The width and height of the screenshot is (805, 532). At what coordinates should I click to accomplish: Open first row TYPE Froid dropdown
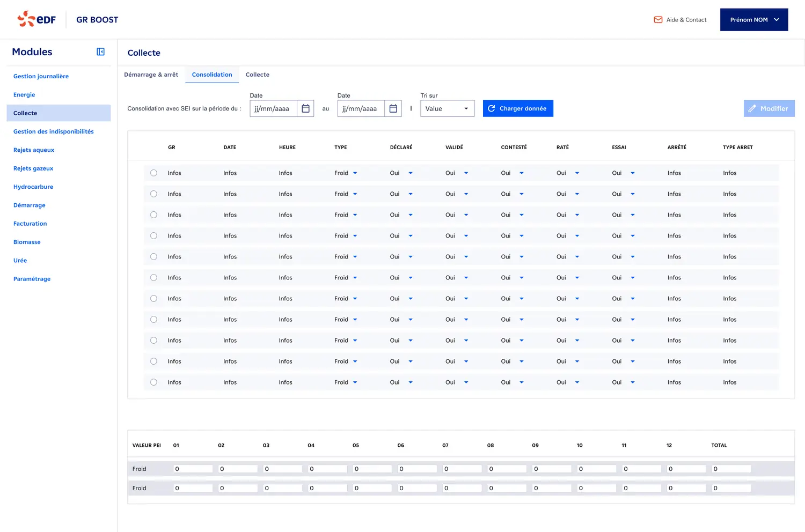[x=346, y=173]
